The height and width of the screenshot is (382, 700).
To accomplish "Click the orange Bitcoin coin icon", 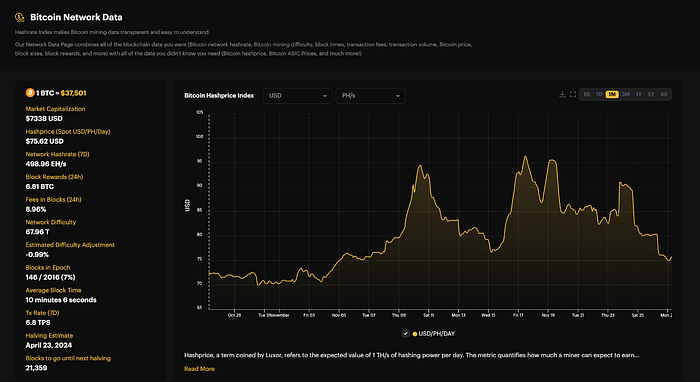I will (30, 93).
